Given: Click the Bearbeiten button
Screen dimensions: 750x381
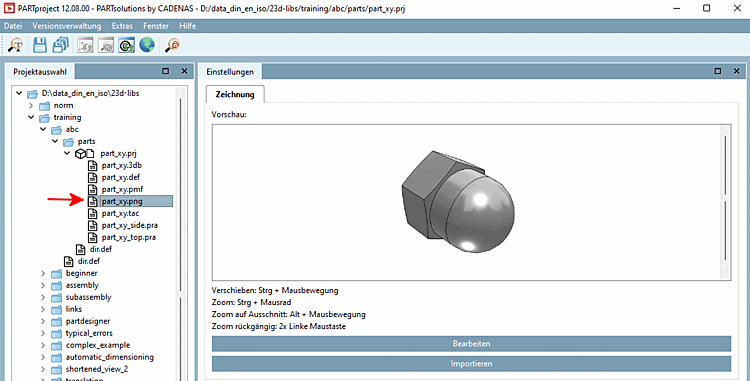Looking at the screenshot, I should click(x=471, y=344).
